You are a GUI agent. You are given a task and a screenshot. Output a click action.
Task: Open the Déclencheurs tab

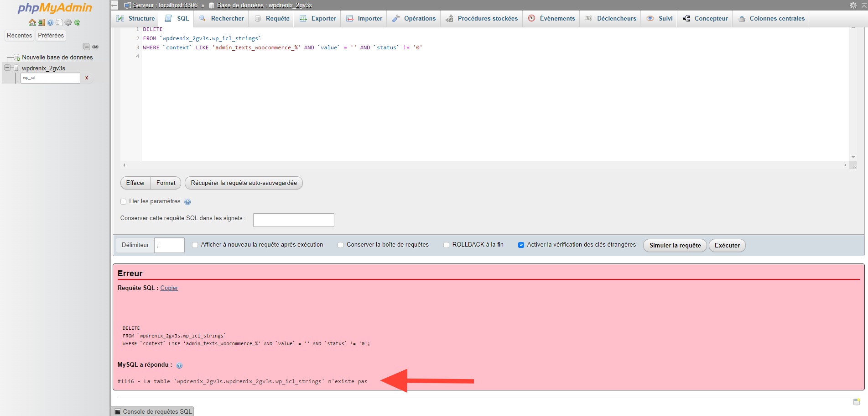[x=611, y=19]
